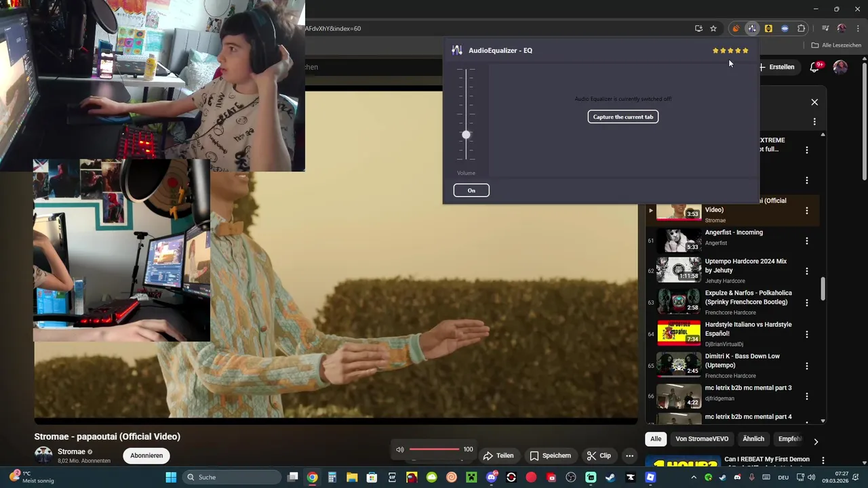Open Alle Lesezeichen bookmarks folder
The height and width of the screenshot is (488, 868).
(836, 45)
